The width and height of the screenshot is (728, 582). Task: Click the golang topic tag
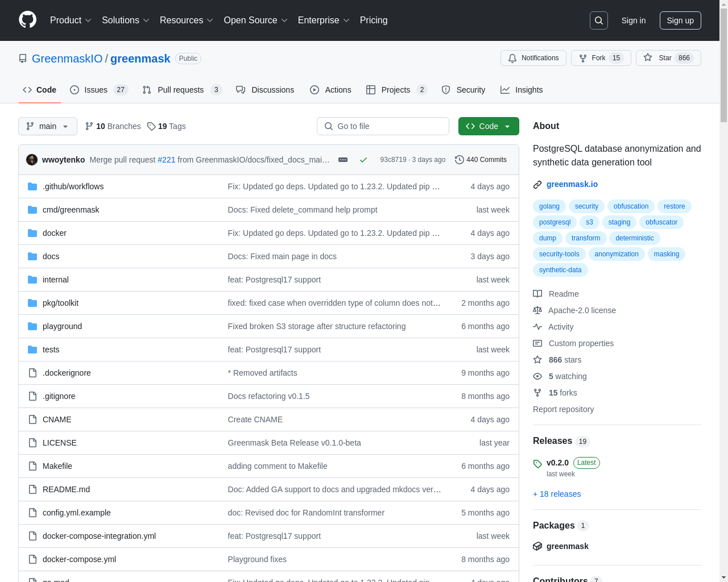pos(549,206)
